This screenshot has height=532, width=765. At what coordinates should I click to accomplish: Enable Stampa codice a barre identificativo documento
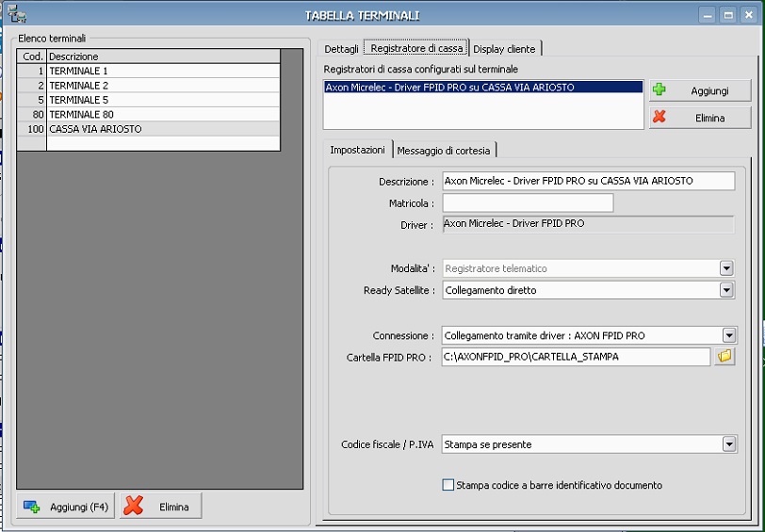tap(448, 485)
